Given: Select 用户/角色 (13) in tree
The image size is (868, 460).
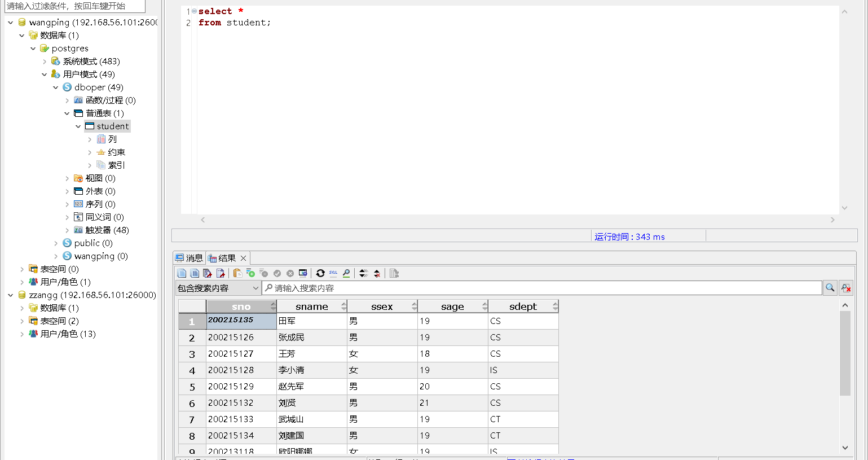Looking at the screenshot, I should point(68,334).
